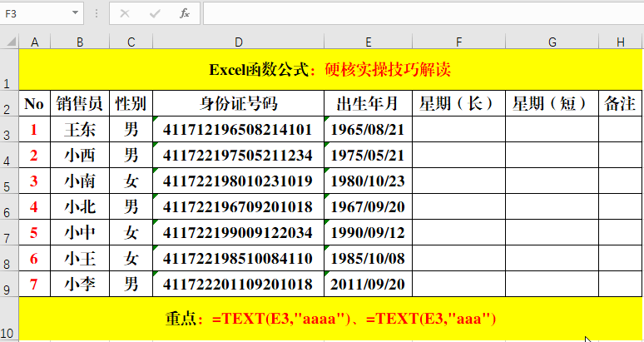Select empty 星期（短） cell in 王东's row
644x342 pixels.
(552, 129)
